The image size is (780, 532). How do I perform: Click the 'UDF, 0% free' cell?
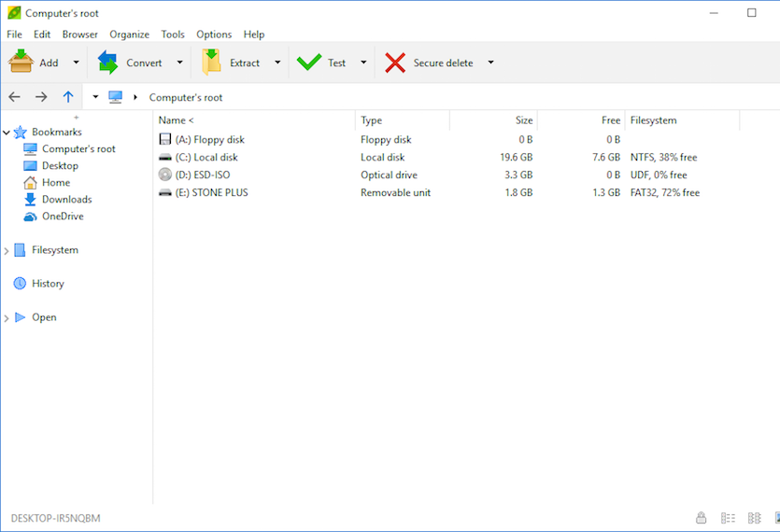[x=659, y=175]
